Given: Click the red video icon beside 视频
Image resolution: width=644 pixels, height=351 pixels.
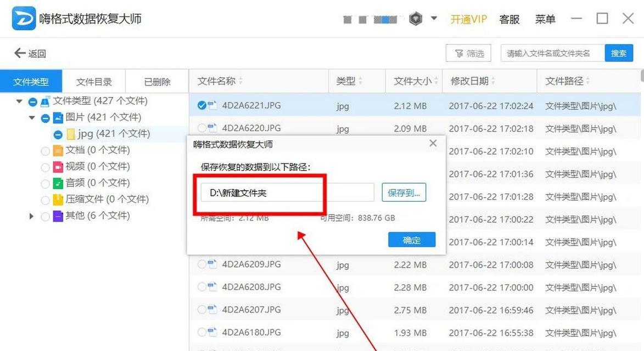Looking at the screenshot, I should pos(58,167).
